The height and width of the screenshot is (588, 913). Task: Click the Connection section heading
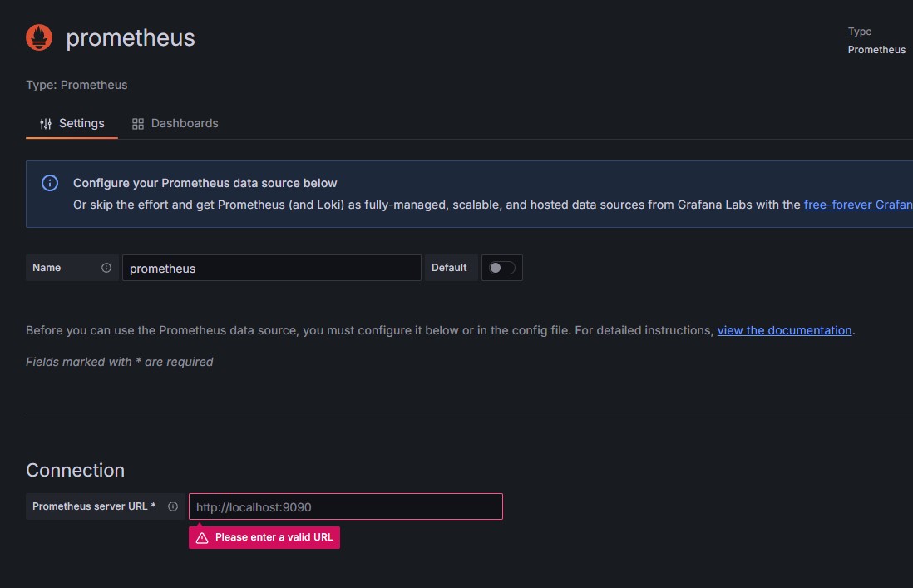click(x=75, y=470)
